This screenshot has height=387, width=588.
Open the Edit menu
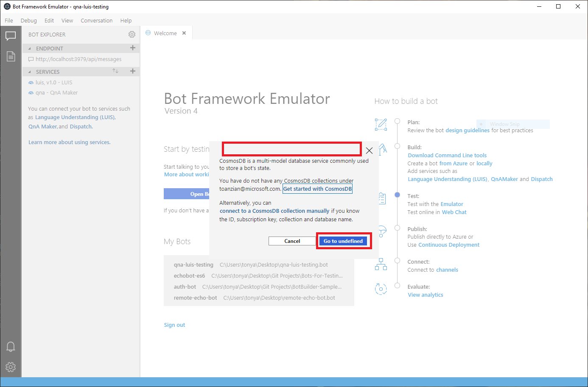(x=49, y=20)
